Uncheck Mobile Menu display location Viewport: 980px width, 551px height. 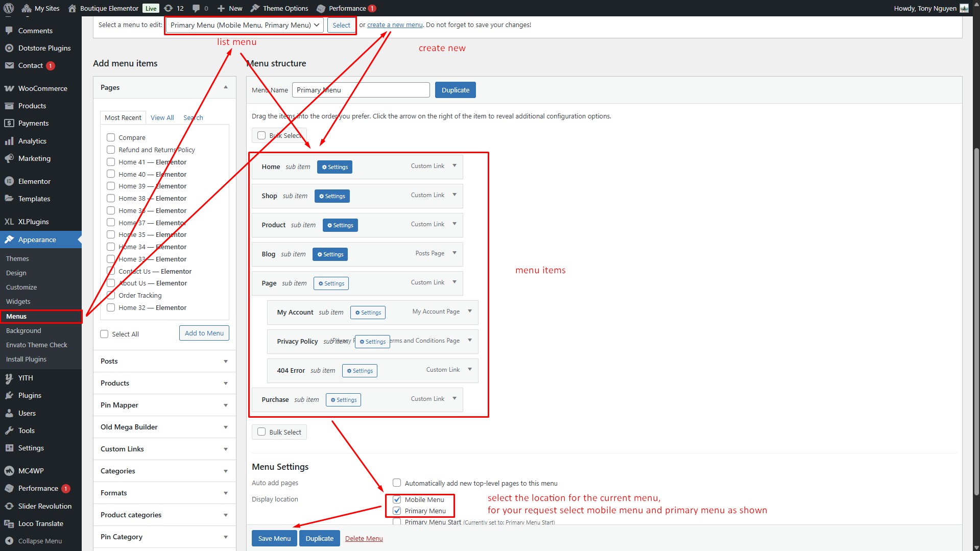pyautogui.click(x=397, y=499)
